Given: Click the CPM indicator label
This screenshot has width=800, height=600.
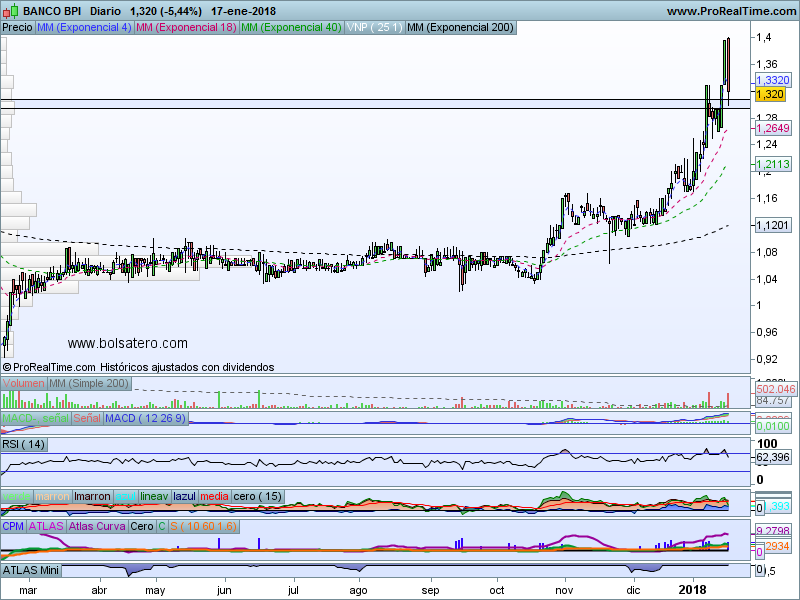Looking at the screenshot, I should coord(13,525).
